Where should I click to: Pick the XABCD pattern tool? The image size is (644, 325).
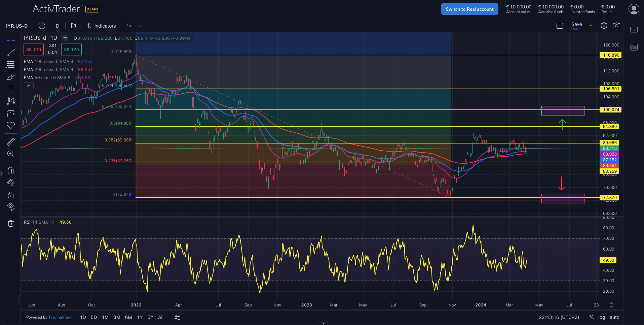point(11,101)
